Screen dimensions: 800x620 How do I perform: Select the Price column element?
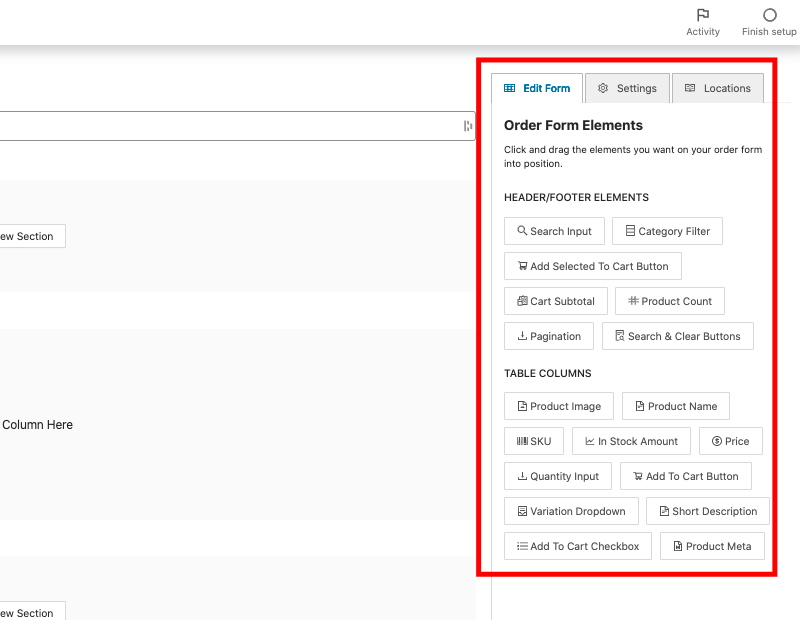[x=730, y=441]
